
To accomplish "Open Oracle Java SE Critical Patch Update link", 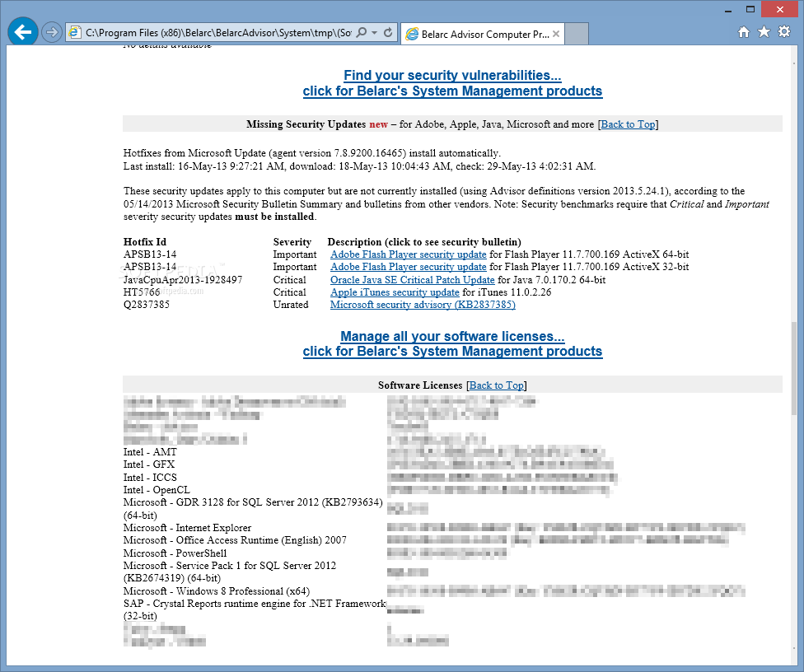I will point(412,280).
